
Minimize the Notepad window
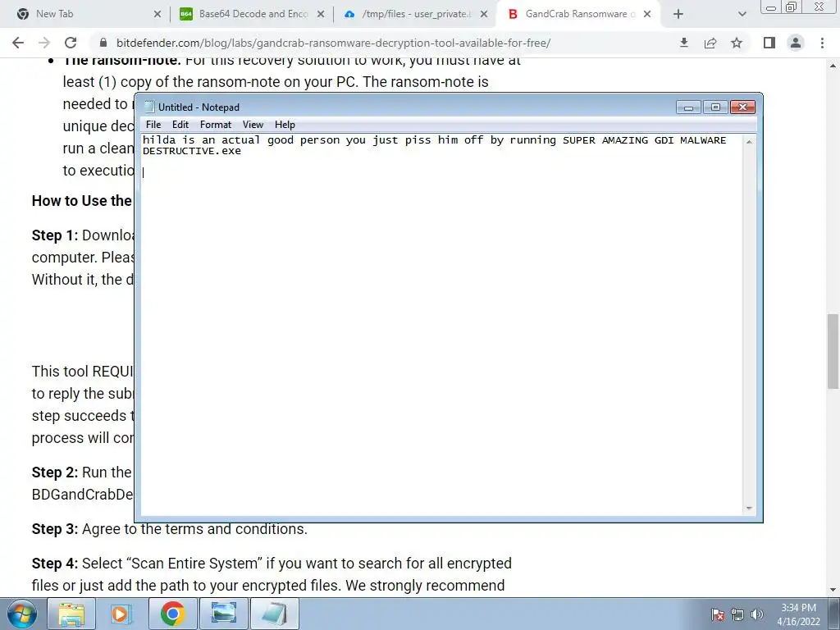tap(688, 107)
